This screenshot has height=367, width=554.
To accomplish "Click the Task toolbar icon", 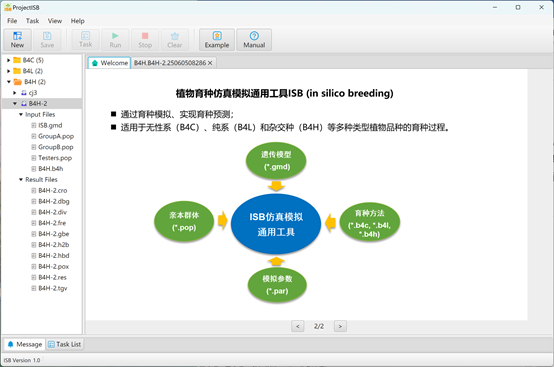I will coord(86,40).
